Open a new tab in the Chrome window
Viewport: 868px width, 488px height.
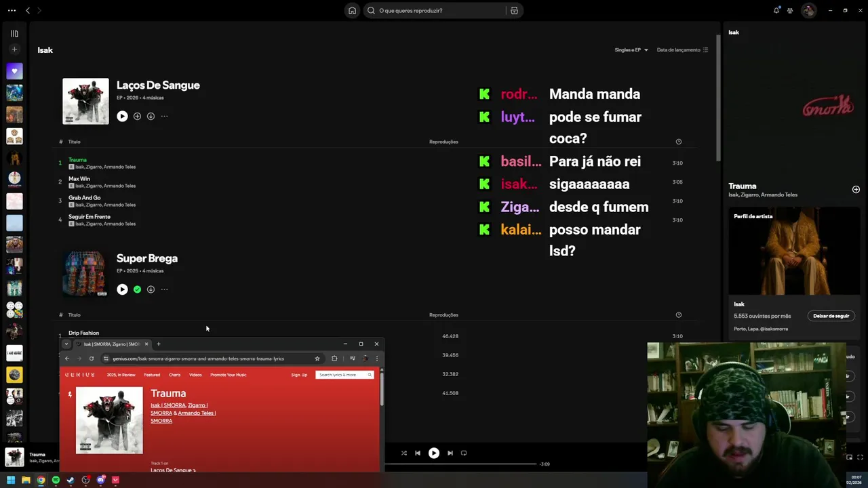tap(158, 344)
